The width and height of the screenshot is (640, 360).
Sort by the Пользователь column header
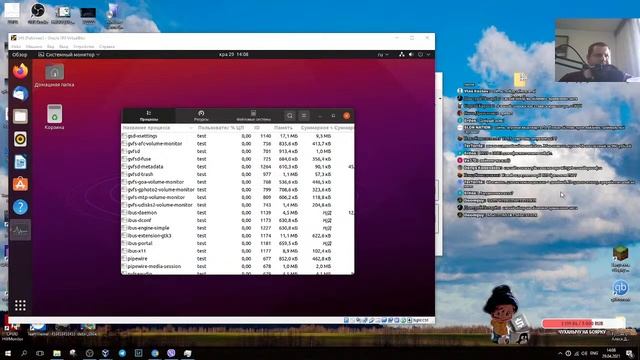point(213,128)
